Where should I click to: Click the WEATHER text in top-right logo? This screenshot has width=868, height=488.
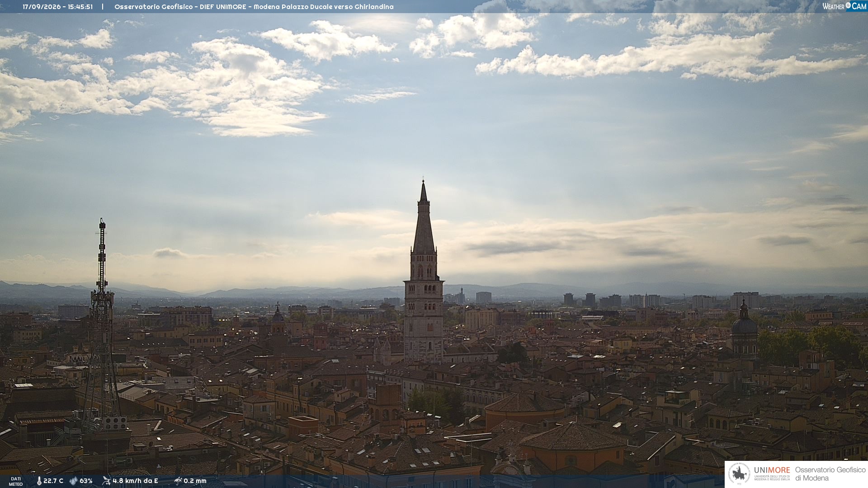[833, 6]
